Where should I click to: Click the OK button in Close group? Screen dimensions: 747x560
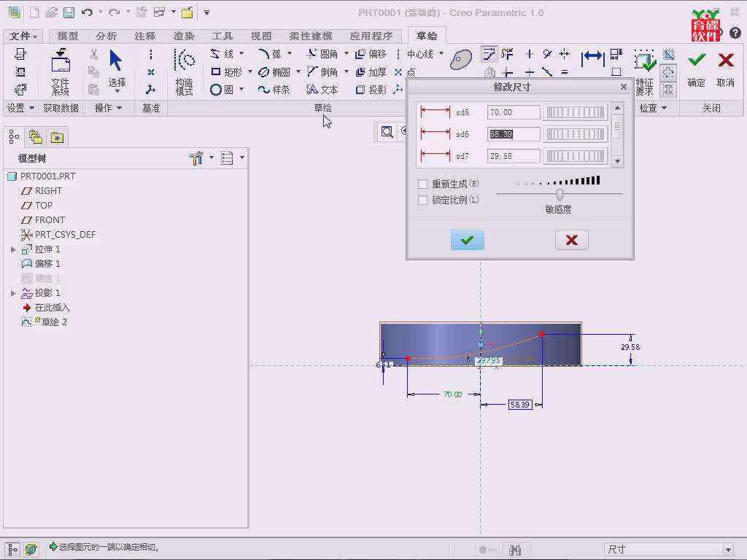point(697,69)
